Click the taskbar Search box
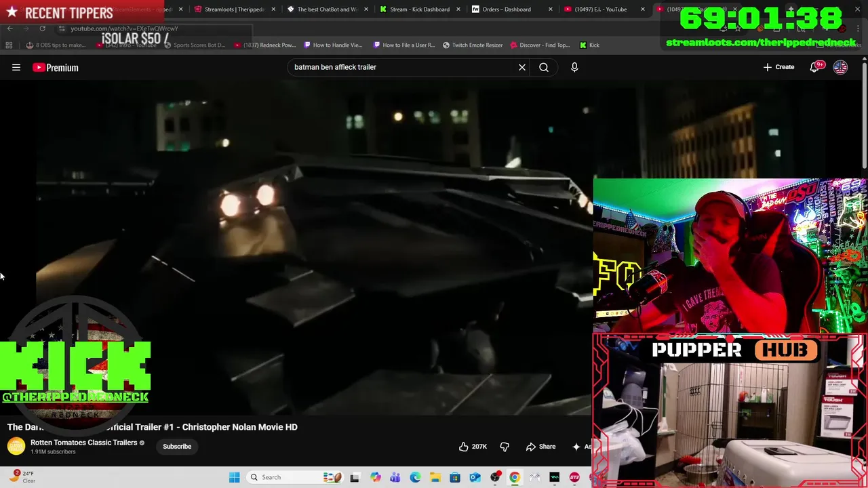 [295, 477]
